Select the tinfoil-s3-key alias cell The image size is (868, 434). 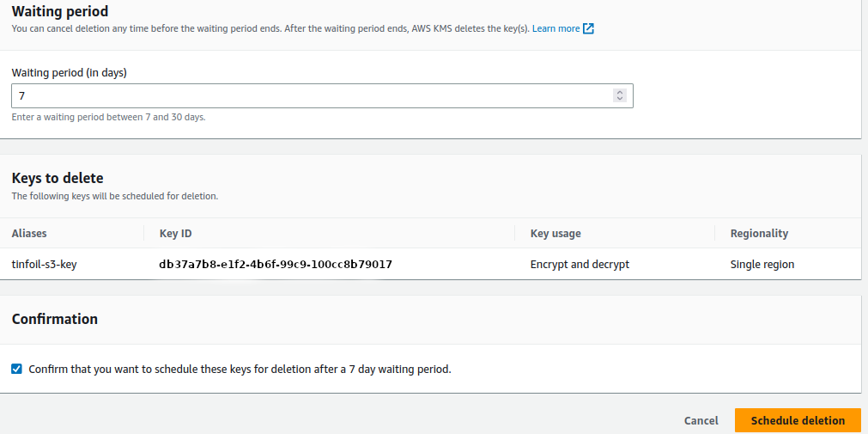(45, 264)
